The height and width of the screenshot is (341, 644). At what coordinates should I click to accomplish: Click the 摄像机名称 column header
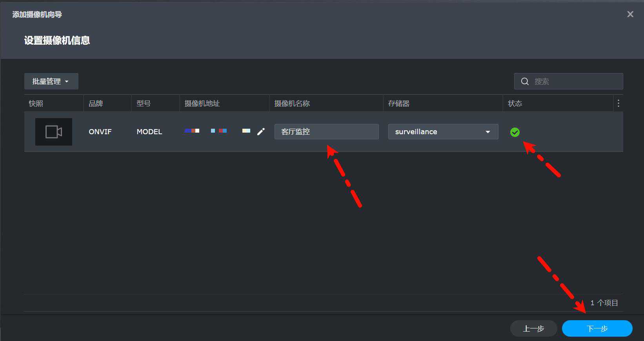tap(292, 104)
